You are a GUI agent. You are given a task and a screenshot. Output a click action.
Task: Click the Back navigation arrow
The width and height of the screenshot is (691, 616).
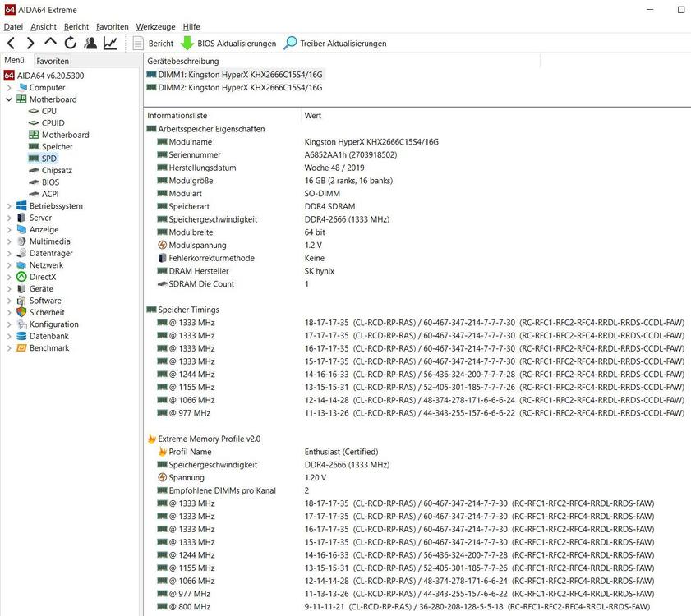pyautogui.click(x=11, y=44)
